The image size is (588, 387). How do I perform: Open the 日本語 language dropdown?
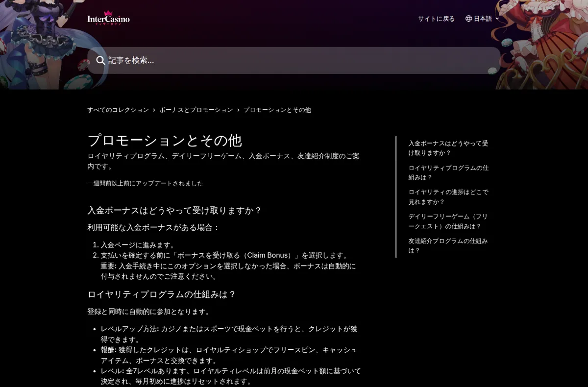point(483,19)
